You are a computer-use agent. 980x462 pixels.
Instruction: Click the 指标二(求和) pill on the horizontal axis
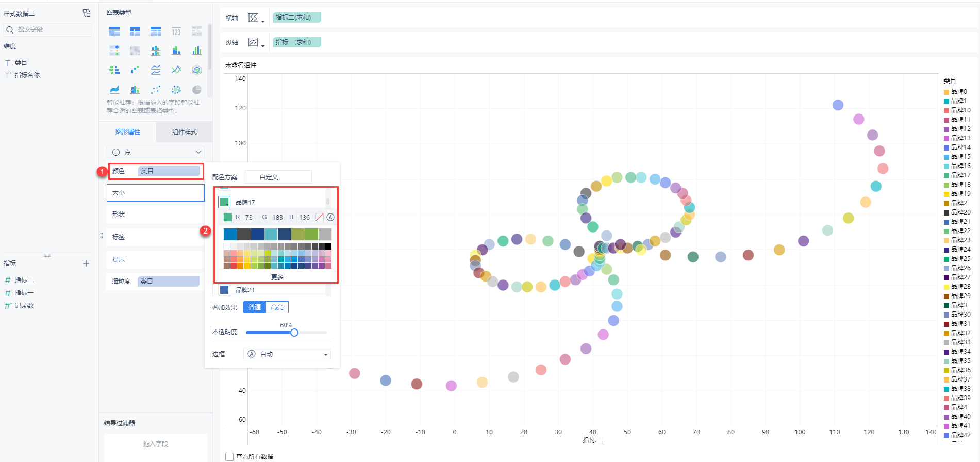pos(296,18)
